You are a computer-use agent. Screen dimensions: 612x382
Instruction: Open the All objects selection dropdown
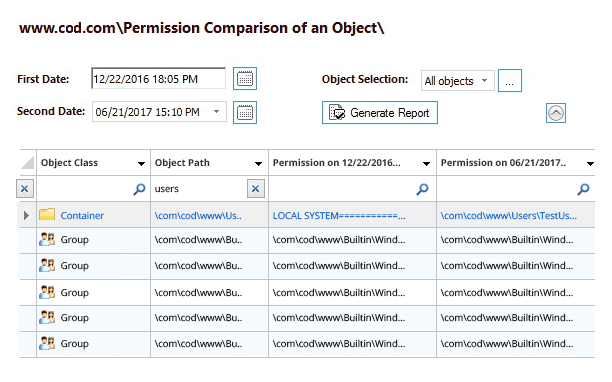[x=457, y=81]
